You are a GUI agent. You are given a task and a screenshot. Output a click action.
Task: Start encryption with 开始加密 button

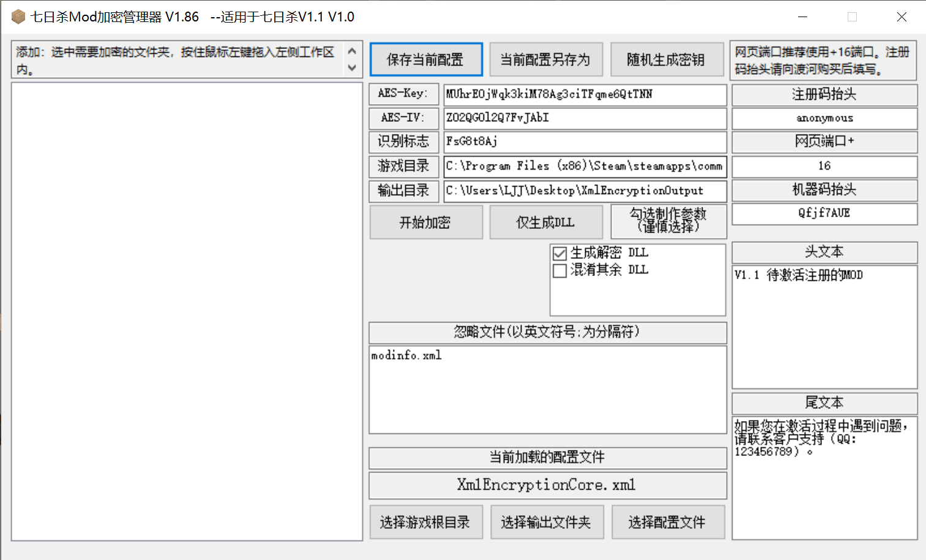(x=426, y=222)
